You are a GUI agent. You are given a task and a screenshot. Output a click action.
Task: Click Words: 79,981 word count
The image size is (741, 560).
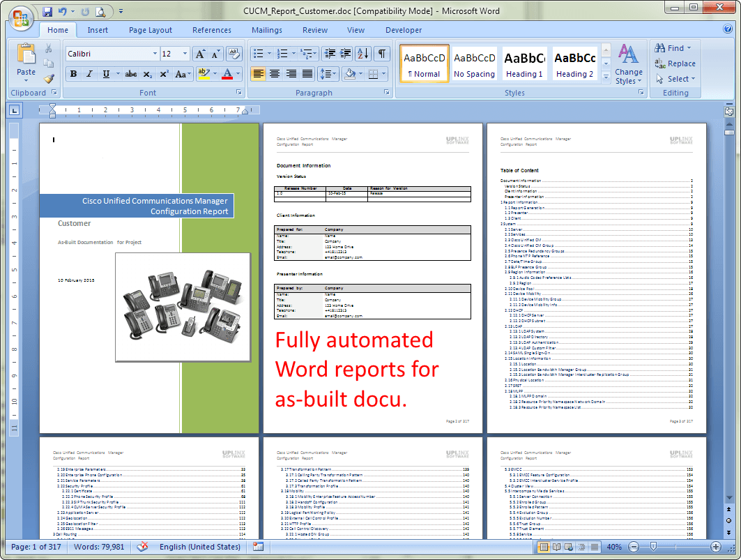click(99, 547)
